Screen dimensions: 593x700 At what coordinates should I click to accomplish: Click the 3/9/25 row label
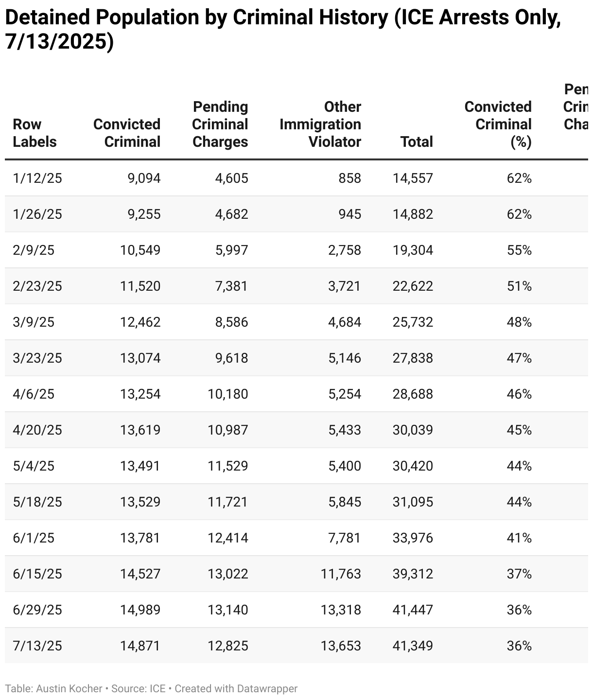[34, 322]
